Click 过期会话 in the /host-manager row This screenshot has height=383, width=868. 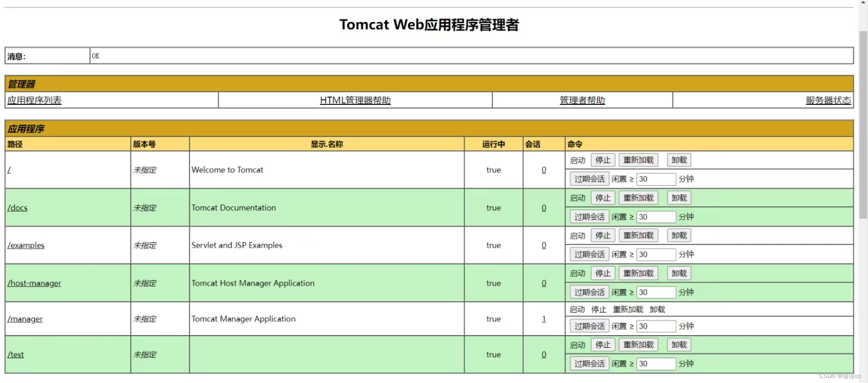coord(589,292)
